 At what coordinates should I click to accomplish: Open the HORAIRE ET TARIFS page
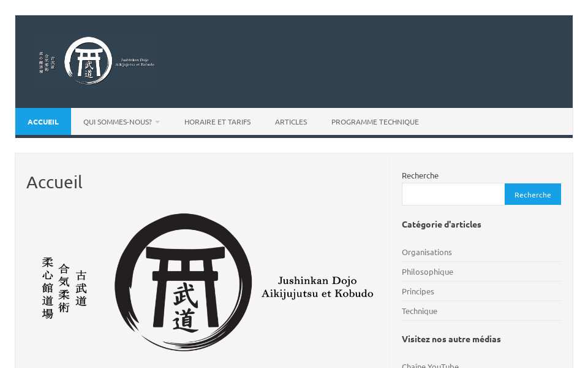coord(217,121)
